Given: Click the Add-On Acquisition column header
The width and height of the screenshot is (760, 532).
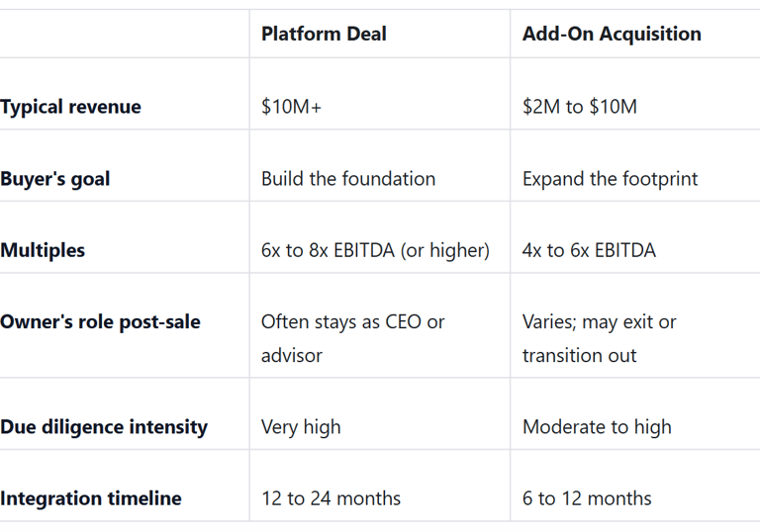Looking at the screenshot, I should point(612,34).
